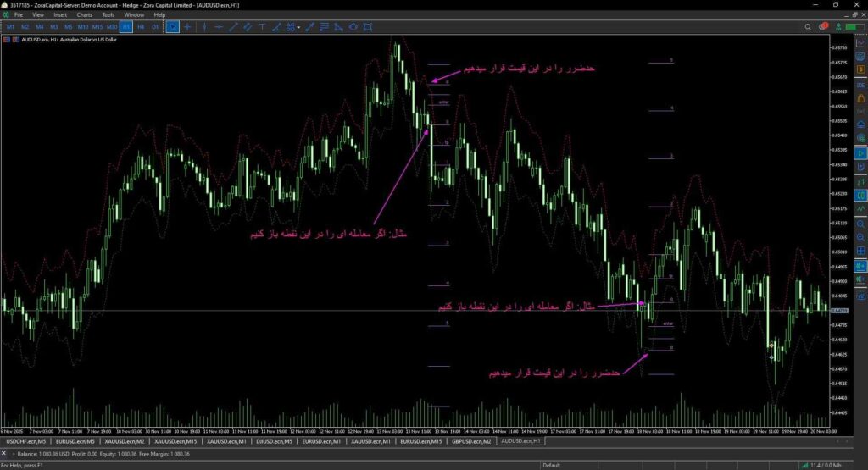Switch chart to M10 timeframe

[82, 26]
